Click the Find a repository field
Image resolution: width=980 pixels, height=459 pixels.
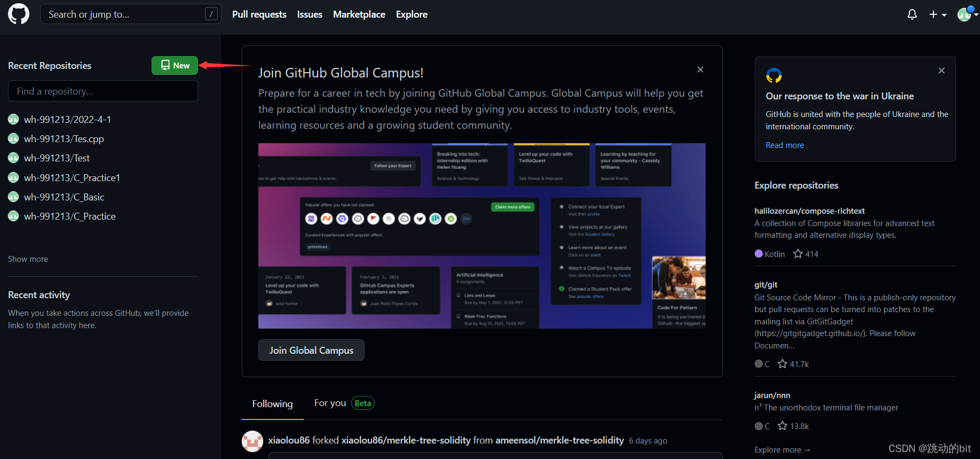pos(103,91)
